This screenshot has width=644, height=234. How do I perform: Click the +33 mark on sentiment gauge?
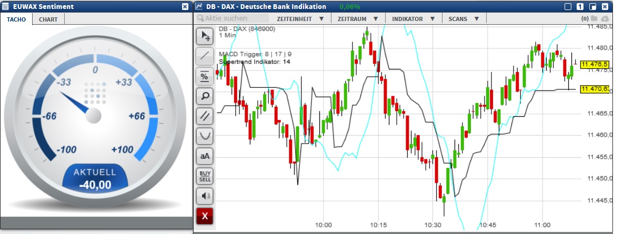[x=124, y=82]
